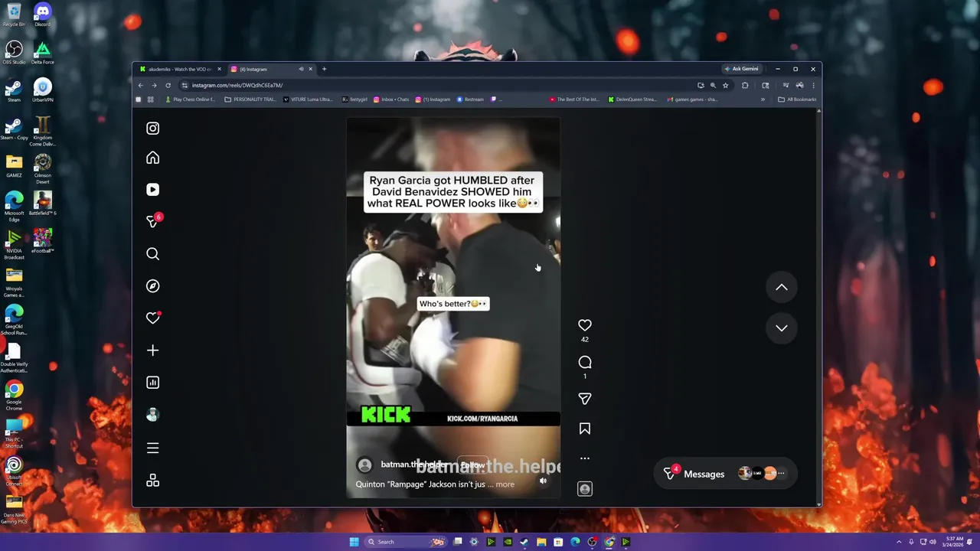Open NVIDIA Broadcast desktop shortcut
Viewport: 980px width, 551px height.
[14, 245]
